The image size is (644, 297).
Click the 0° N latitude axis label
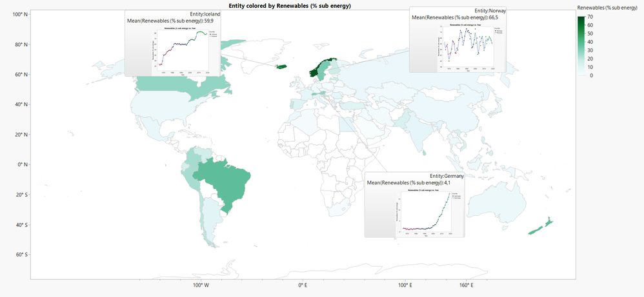(x=21, y=164)
